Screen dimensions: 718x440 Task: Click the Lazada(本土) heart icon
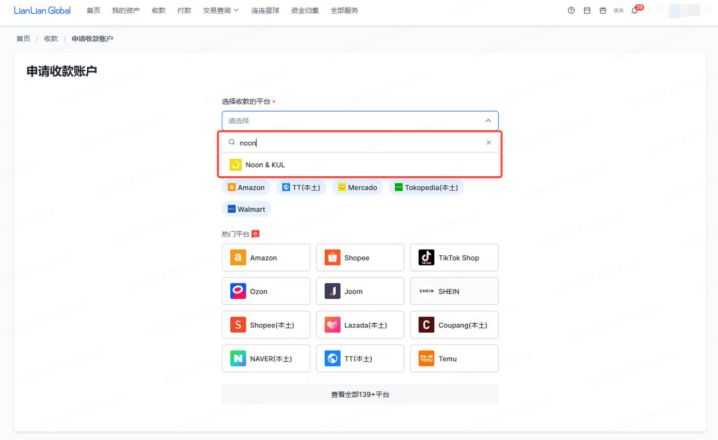pos(332,325)
